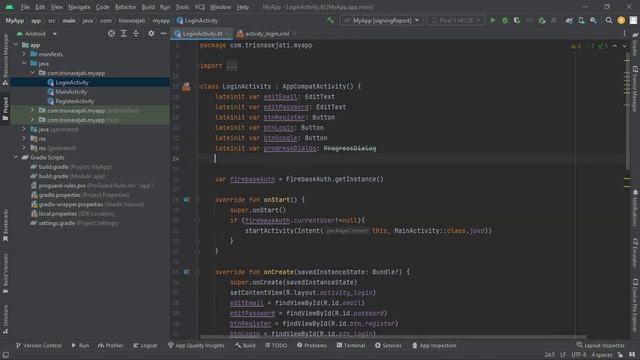Open editor tabs options three-dot icon
Viewport: 640px width, 360px height.
point(624,33)
